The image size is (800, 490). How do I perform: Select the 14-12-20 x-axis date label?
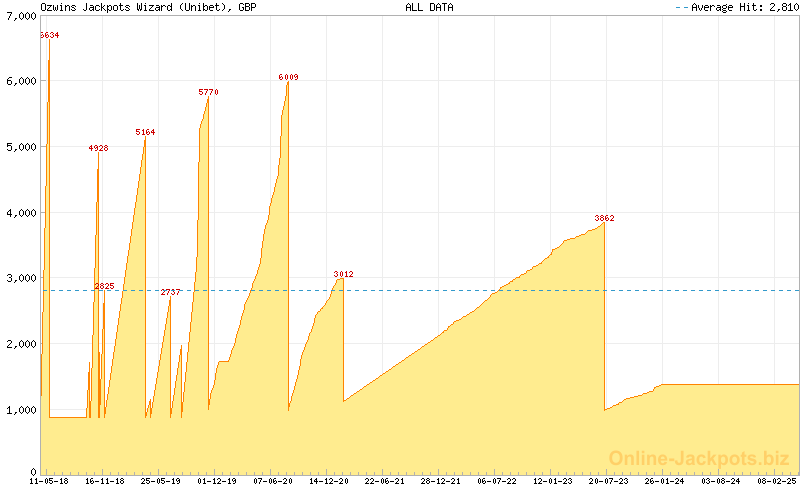click(x=329, y=481)
